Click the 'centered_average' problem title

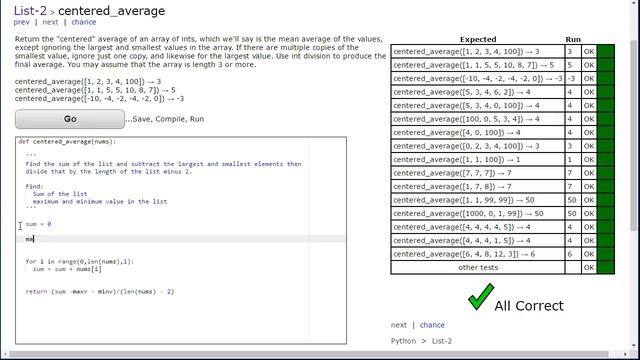(111, 11)
